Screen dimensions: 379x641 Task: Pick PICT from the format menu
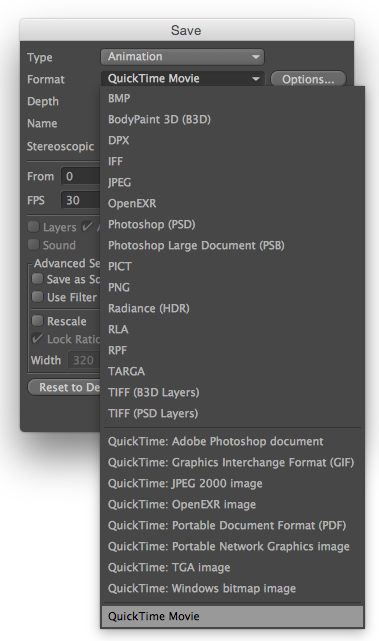(232, 266)
